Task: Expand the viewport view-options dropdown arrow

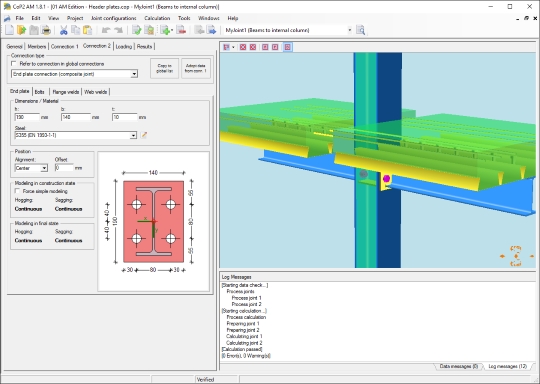Action: tap(233, 47)
